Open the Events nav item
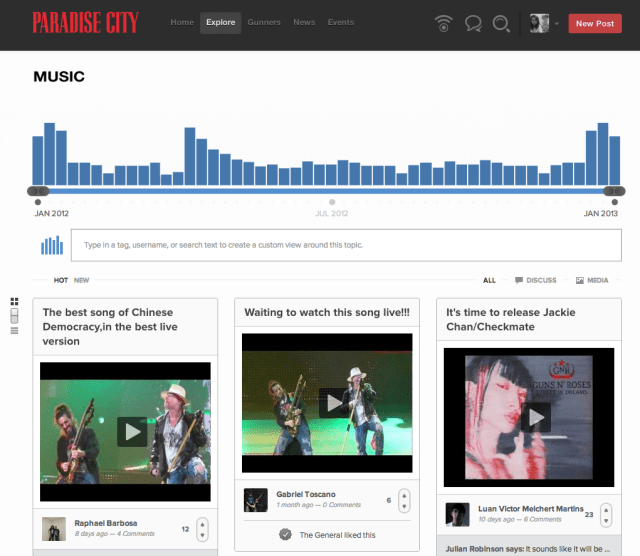 tap(341, 22)
